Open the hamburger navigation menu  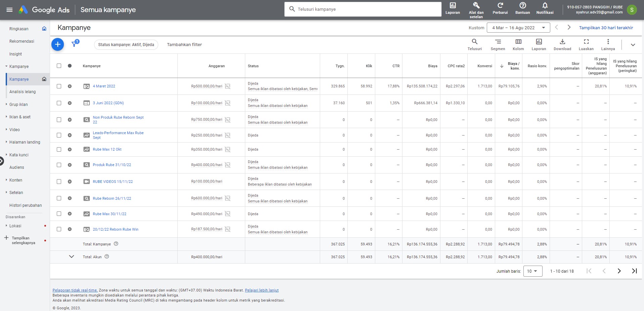click(x=10, y=9)
